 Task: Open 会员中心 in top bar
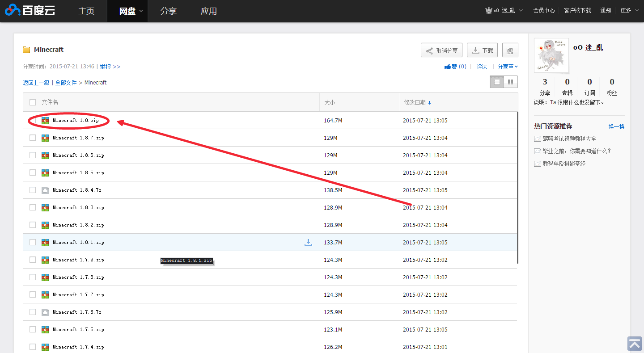coord(544,10)
